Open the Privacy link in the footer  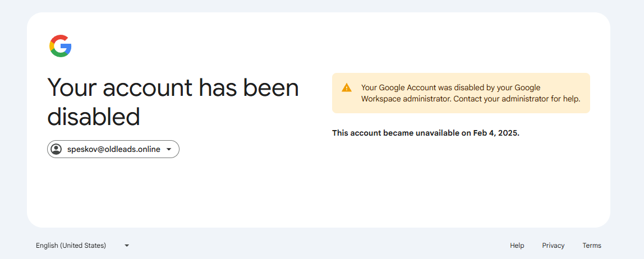click(553, 246)
